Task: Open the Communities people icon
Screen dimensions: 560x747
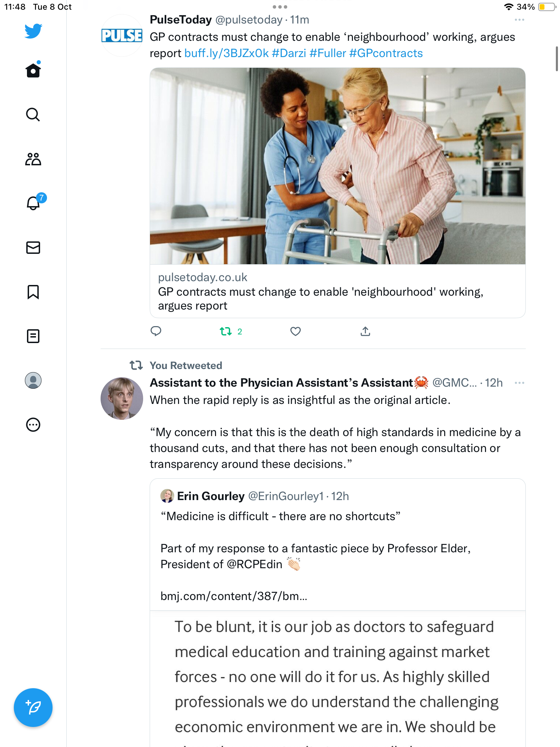Action: [x=33, y=159]
